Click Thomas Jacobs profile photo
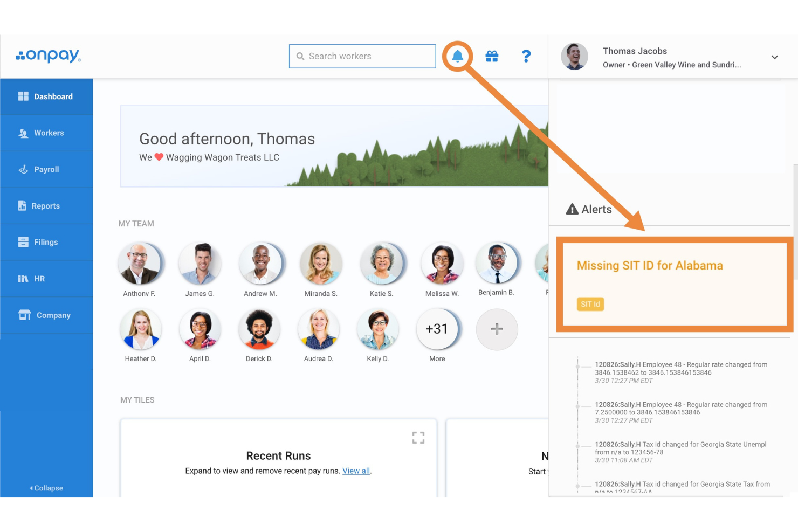 click(574, 57)
